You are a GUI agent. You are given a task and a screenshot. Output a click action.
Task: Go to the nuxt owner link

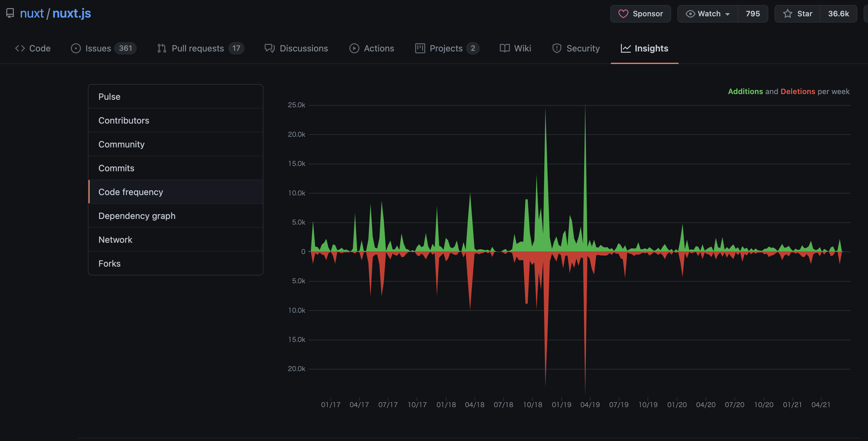[32, 13]
